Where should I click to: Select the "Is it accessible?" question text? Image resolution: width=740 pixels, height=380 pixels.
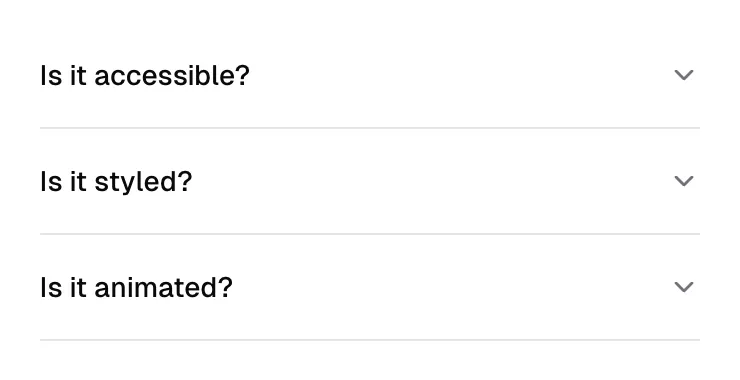(x=145, y=76)
